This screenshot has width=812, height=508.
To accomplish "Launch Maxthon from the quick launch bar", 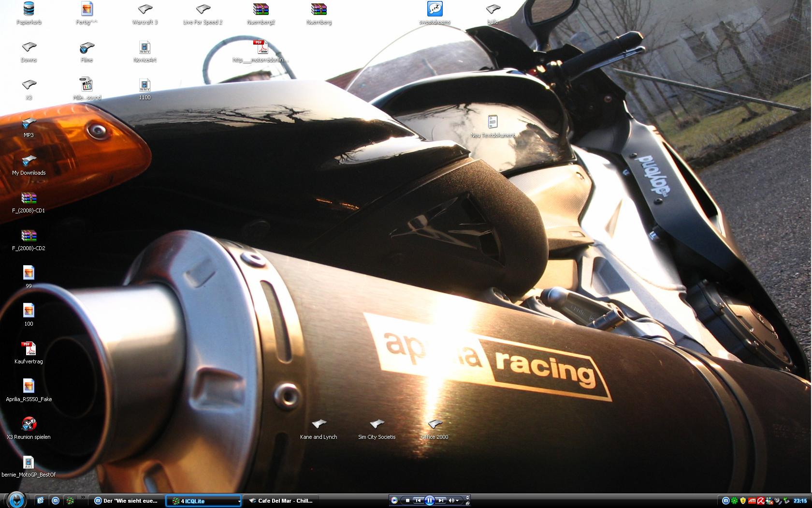I will tap(56, 501).
